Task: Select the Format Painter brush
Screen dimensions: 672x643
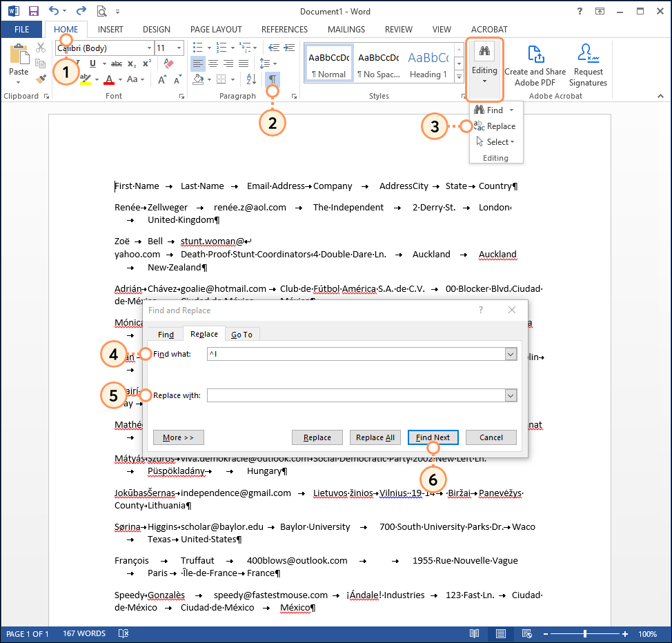Action: (41, 79)
